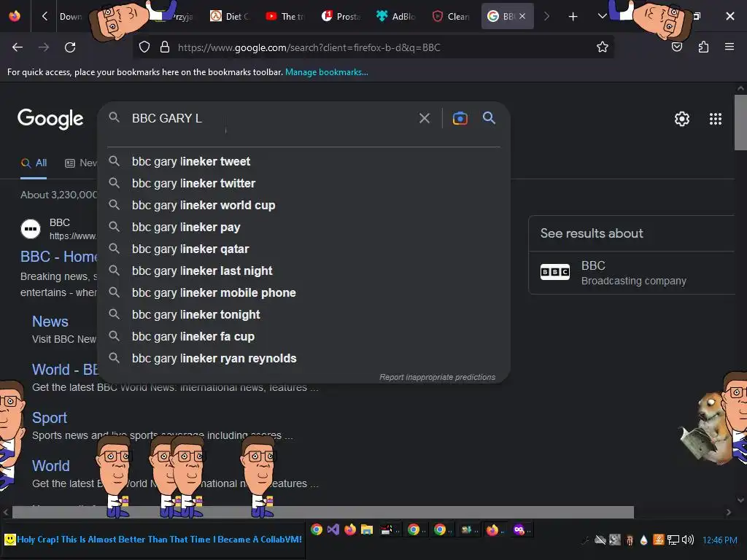The width and height of the screenshot is (747, 560).
Task: Open the List all tabs dropdown
Action: click(x=602, y=16)
